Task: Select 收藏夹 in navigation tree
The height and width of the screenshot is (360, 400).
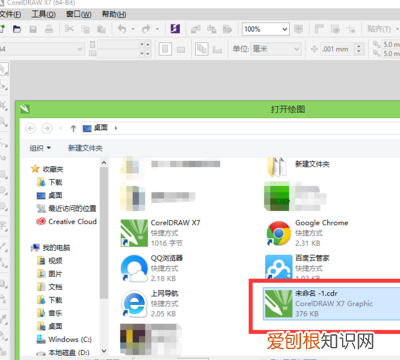Action: (47, 169)
